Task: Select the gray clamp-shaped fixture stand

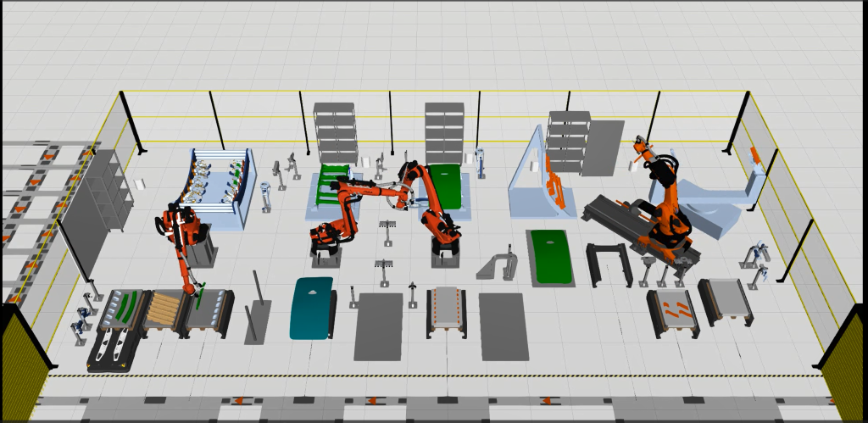Action: coord(501,264)
